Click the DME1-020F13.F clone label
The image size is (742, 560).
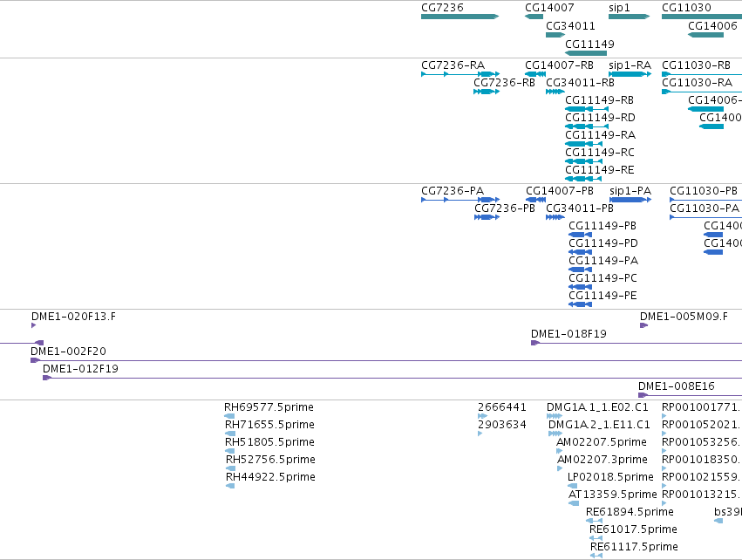pos(73,317)
